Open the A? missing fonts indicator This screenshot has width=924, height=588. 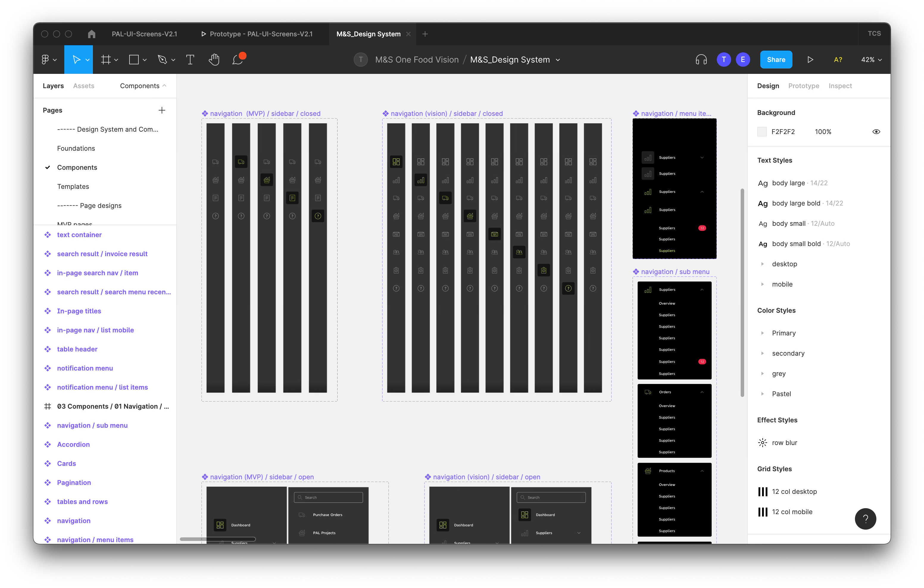(x=838, y=60)
